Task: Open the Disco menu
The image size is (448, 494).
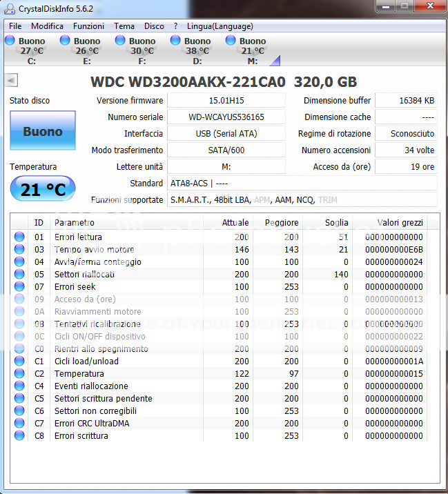Action: pos(154,26)
